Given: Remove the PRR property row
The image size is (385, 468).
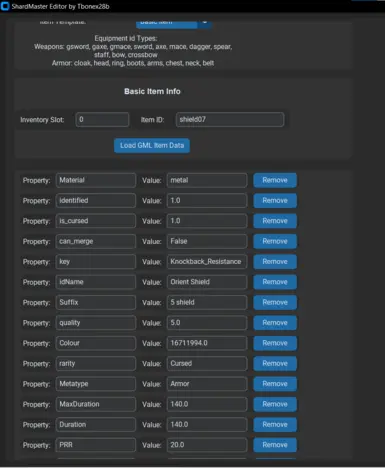Looking at the screenshot, I should pyautogui.click(x=275, y=445).
